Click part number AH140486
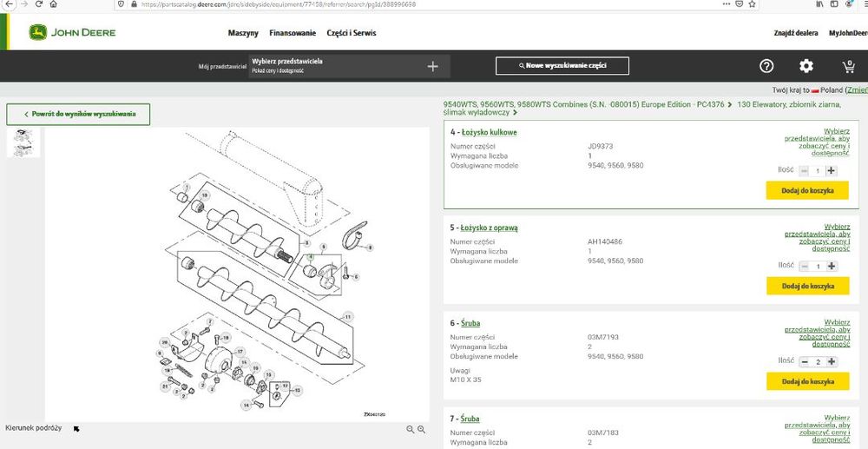Screen dimensions: 868x449 603,242
